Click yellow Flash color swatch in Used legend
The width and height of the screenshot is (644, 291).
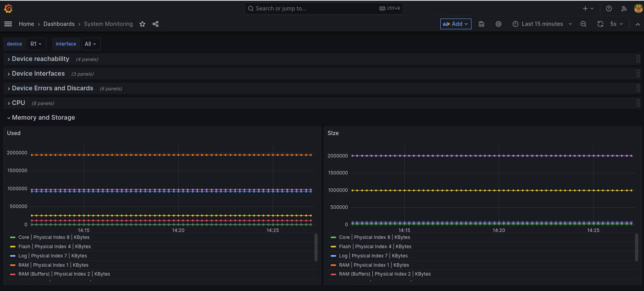pyautogui.click(x=13, y=247)
